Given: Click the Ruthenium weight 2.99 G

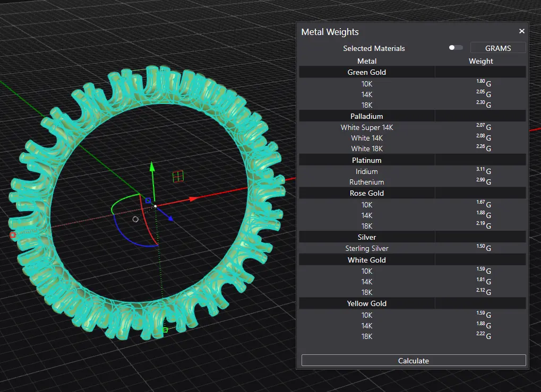Looking at the screenshot, I should pyautogui.click(x=483, y=181).
